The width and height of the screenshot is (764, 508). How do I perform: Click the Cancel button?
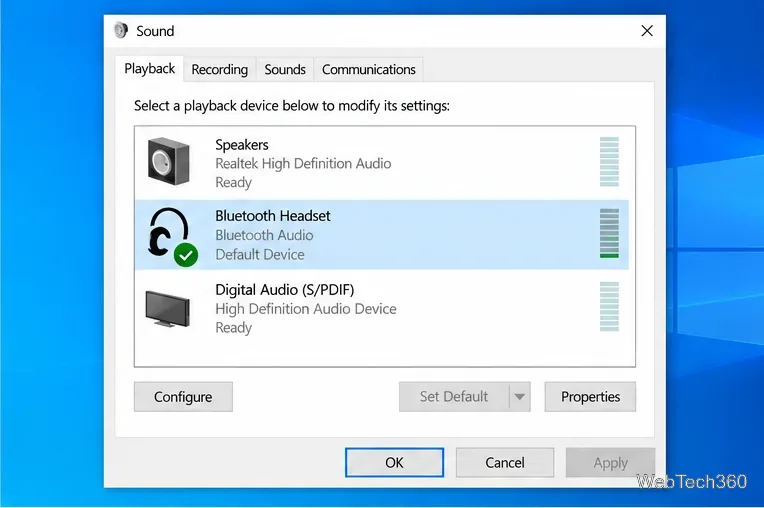click(505, 462)
